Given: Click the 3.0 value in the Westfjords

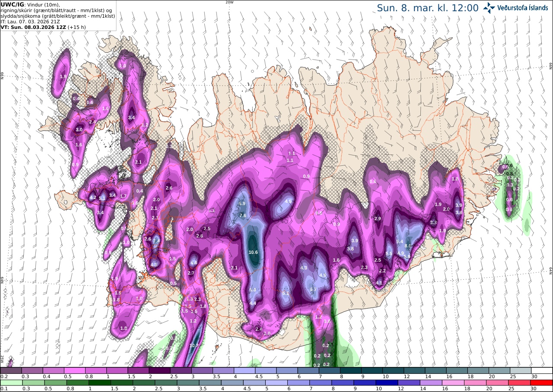Looking at the screenshot, I should pos(79,130).
